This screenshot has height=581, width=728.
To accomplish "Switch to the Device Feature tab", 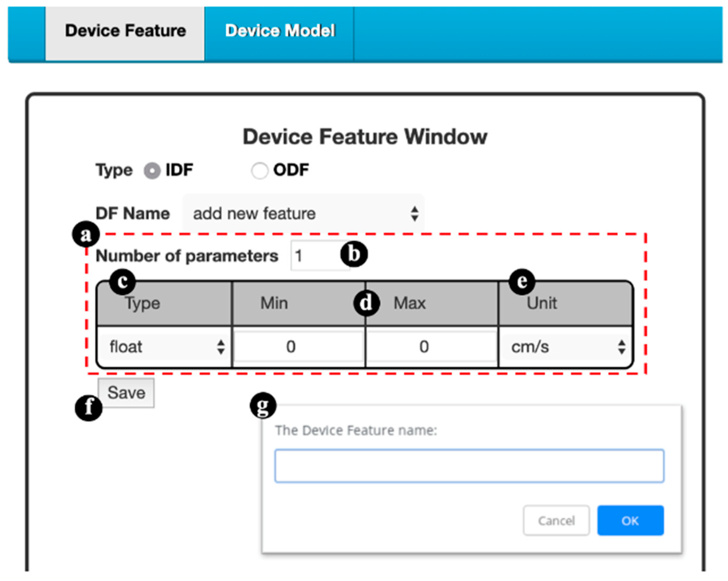I will (125, 31).
